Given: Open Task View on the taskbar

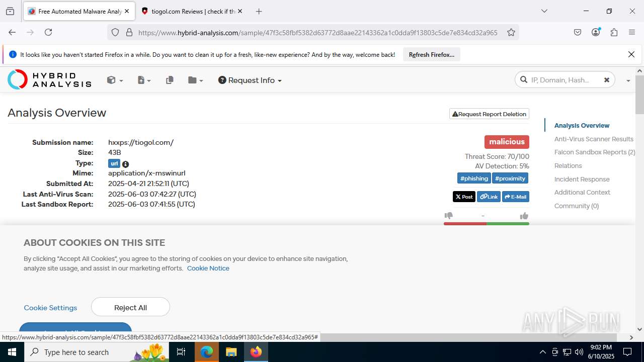Looking at the screenshot, I should [x=181, y=352].
